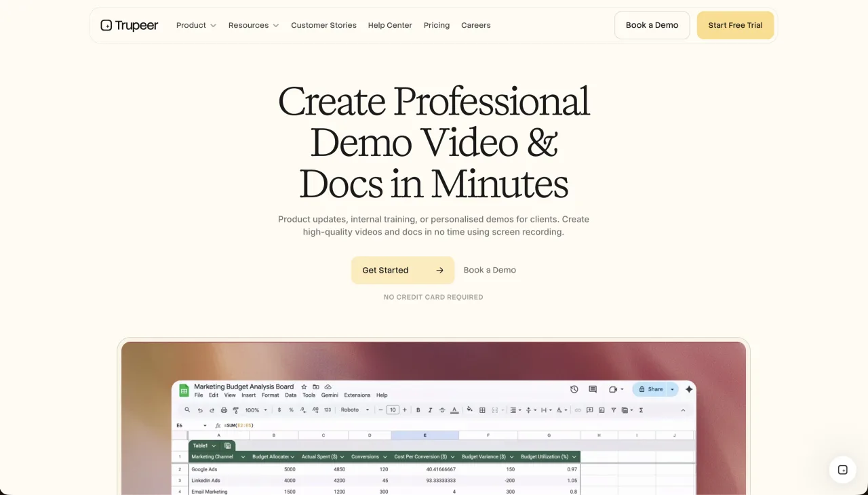Click the font size field showing 10
The width and height of the screenshot is (868, 495).
[393, 410]
